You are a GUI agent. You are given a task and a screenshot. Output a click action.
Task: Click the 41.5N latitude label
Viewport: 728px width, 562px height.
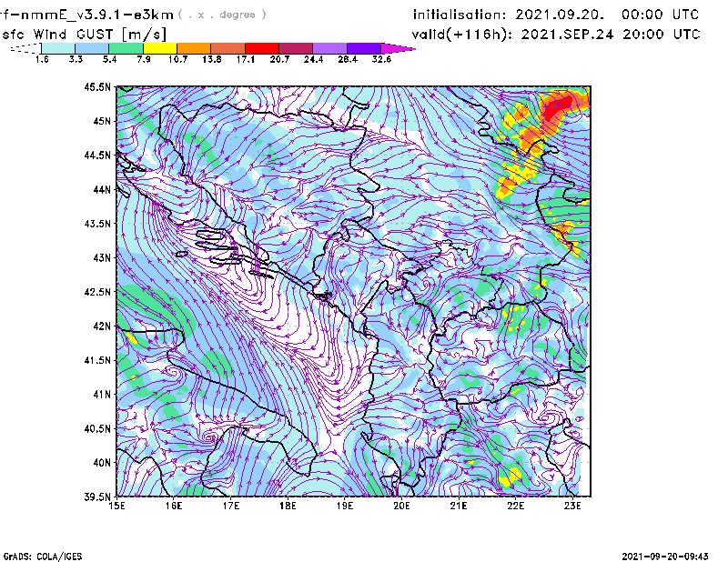coord(97,360)
